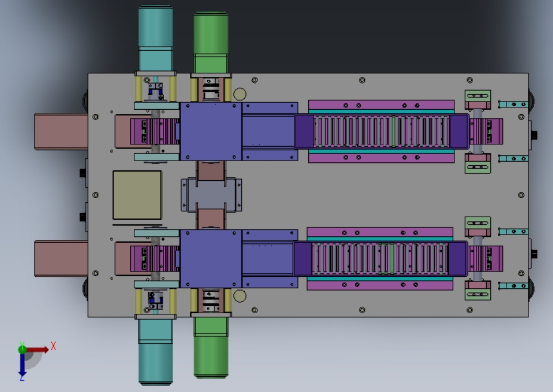Select the lower blue square block
The height and width of the screenshot is (392, 553).
(x=211, y=259)
